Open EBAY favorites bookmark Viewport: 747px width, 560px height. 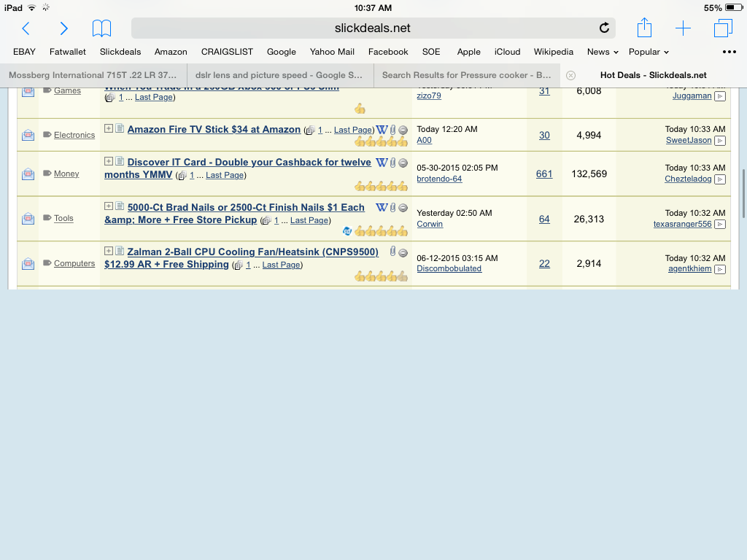[24, 52]
